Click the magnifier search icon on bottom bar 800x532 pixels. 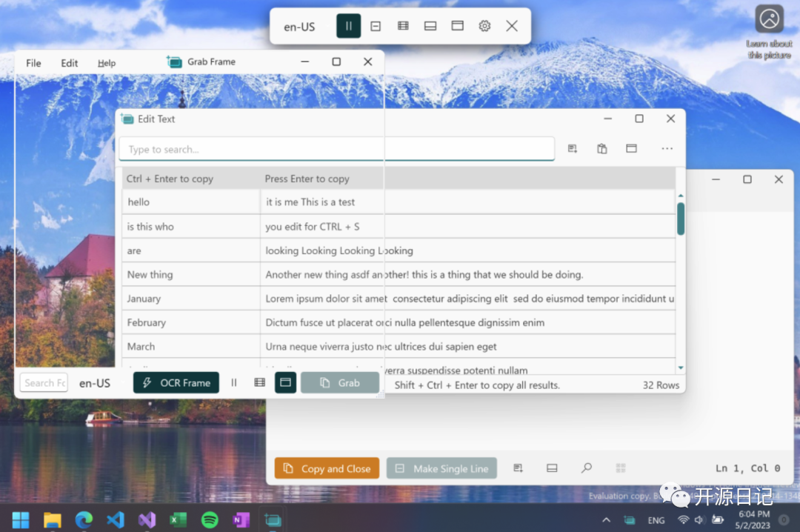tap(586, 468)
